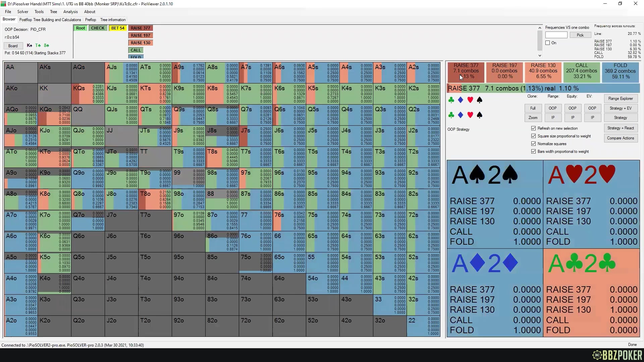Click the black spade icon in upper suit row
The width and height of the screenshot is (644, 362).
(480, 100)
